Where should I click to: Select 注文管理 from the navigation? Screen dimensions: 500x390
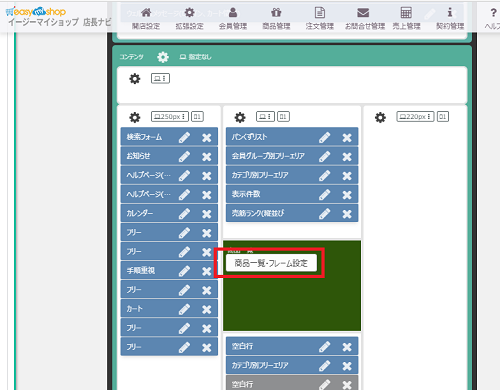(320, 19)
